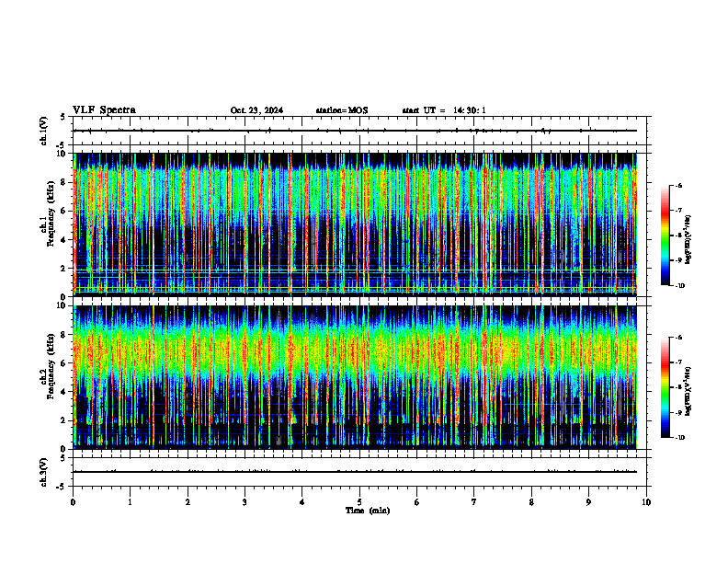
Task: Click time axis tick label "10"
Action: point(646,502)
